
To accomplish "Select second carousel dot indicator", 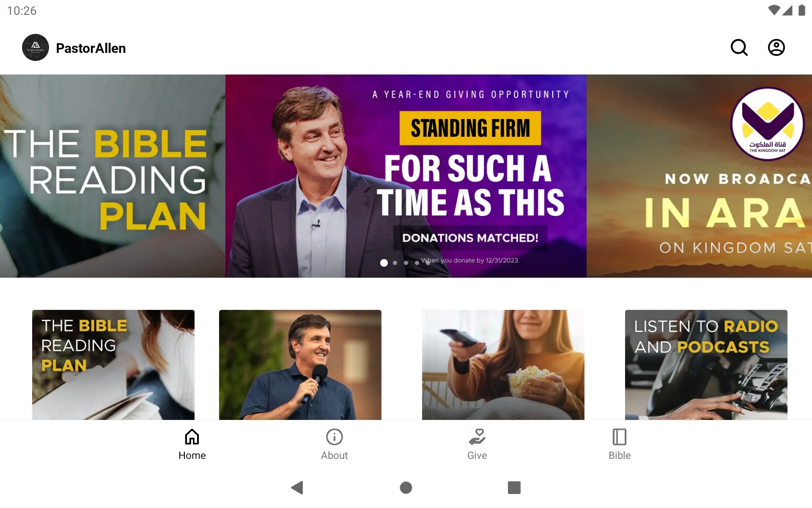I will pyautogui.click(x=395, y=263).
